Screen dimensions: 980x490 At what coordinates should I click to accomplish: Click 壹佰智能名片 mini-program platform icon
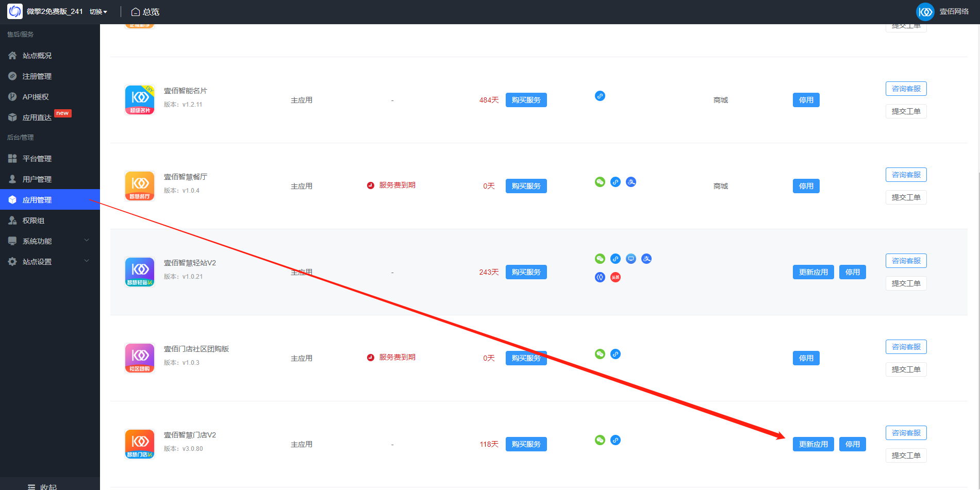pyautogui.click(x=600, y=96)
